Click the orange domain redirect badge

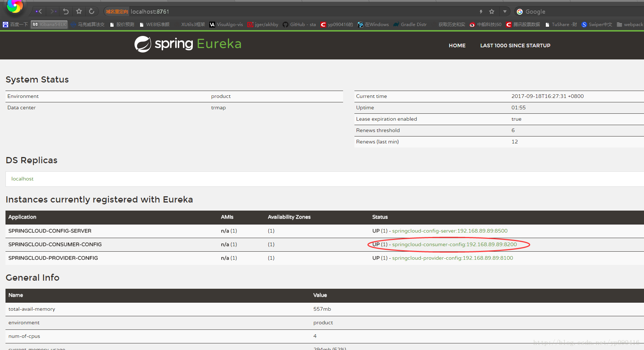point(117,12)
